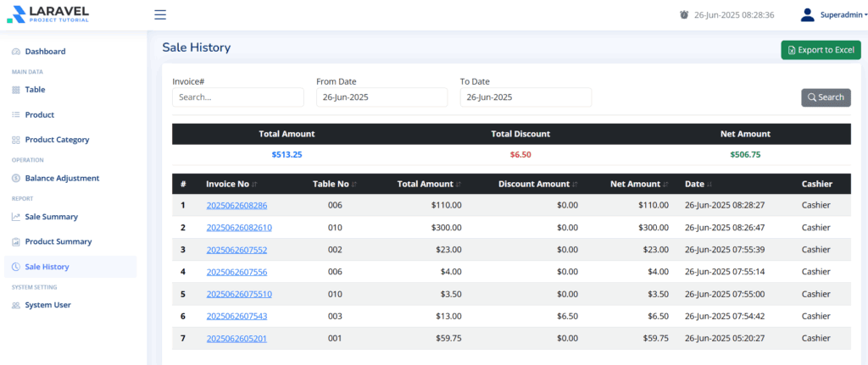Click the System User people icon
This screenshot has width=868, height=365.
[x=16, y=305]
